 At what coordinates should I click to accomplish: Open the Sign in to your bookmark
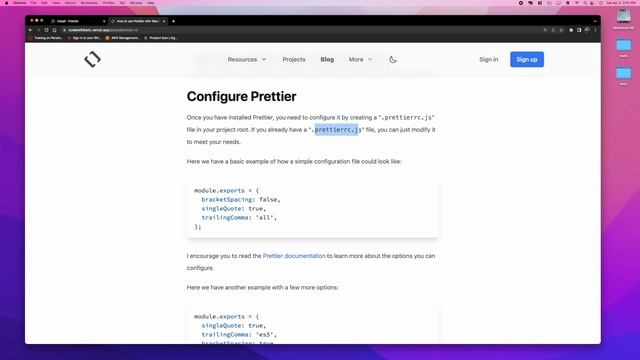(84, 38)
